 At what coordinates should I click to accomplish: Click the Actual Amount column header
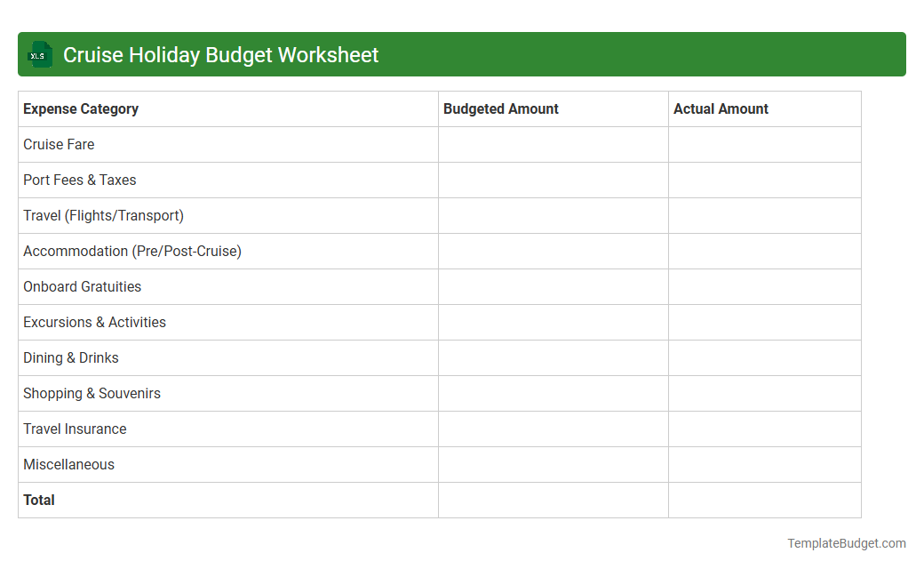pyautogui.click(x=721, y=108)
